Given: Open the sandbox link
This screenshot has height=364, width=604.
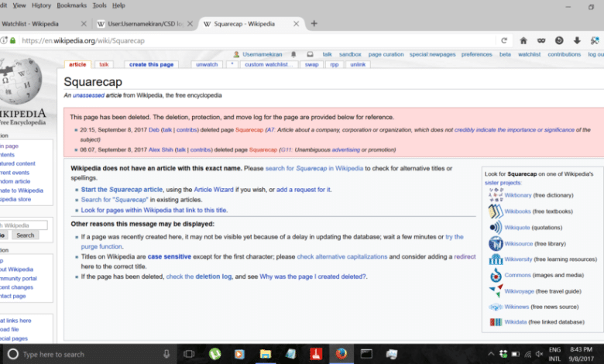Looking at the screenshot, I should [x=350, y=54].
